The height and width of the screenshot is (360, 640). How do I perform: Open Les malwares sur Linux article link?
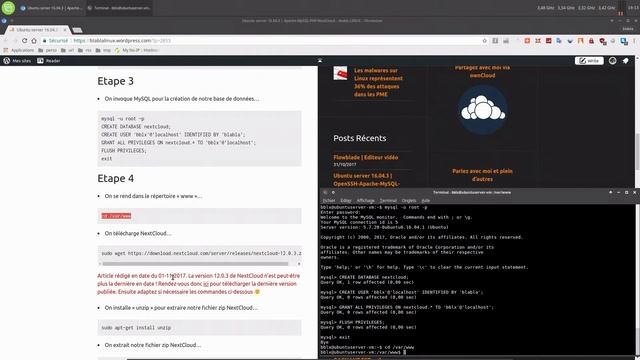coord(378,82)
